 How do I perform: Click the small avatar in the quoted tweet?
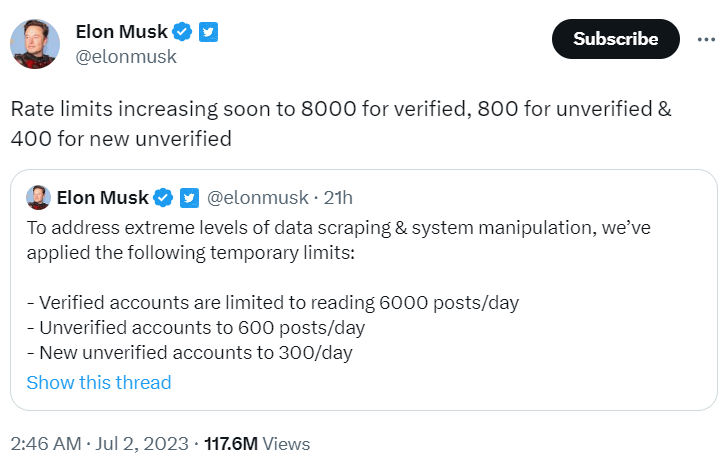coord(38,198)
